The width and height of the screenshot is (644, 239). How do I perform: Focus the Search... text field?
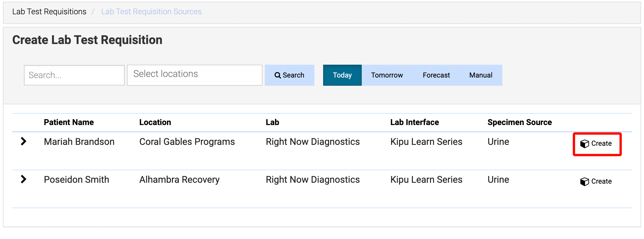[74, 75]
